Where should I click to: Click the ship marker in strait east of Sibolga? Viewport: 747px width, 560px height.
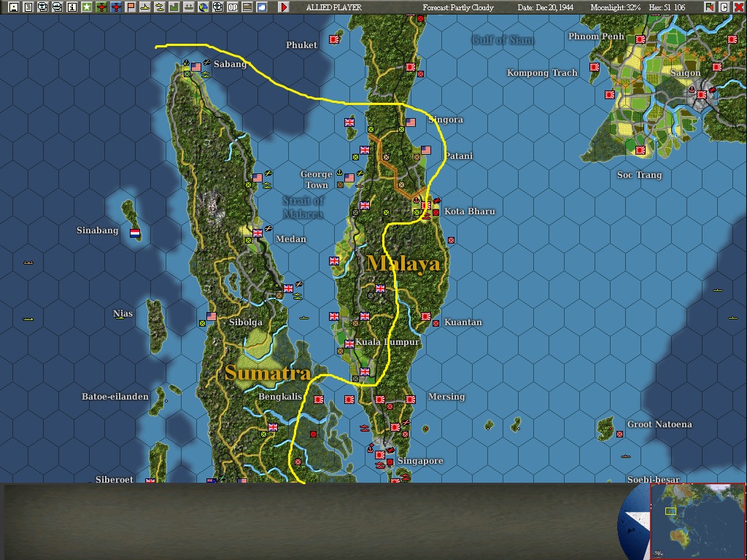pos(303,318)
